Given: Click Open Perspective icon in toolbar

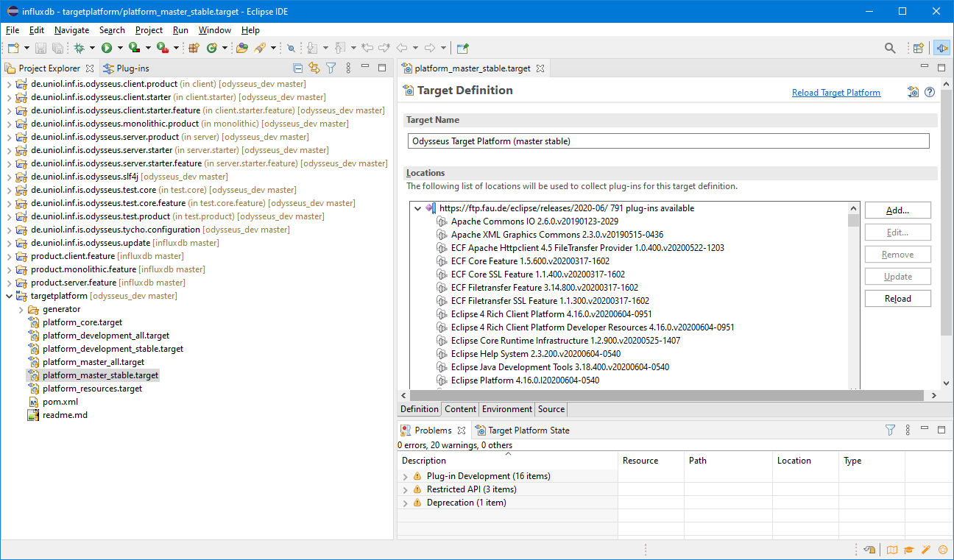Looking at the screenshot, I should pyautogui.click(x=918, y=48).
